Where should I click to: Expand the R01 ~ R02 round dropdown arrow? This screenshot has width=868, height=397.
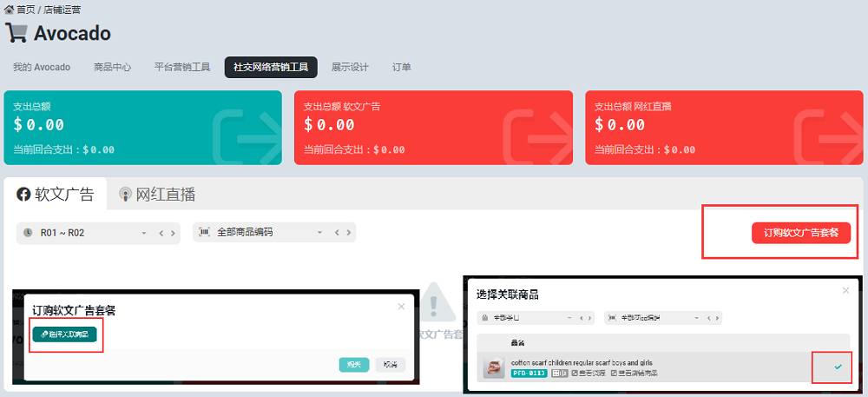144,234
